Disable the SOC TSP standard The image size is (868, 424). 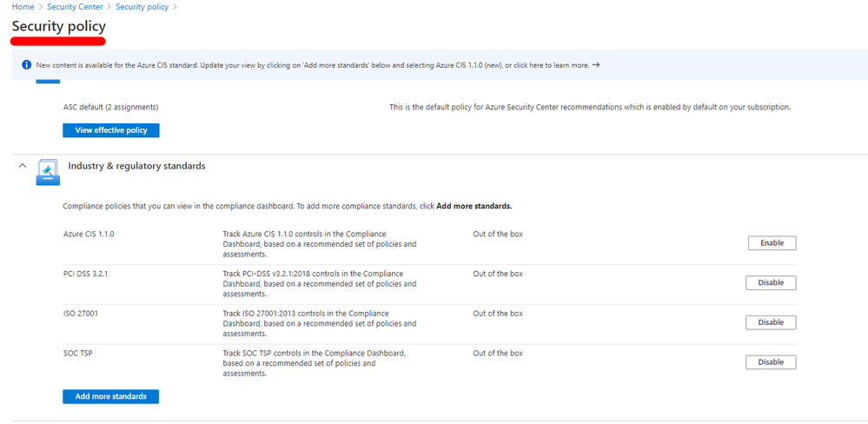(771, 362)
